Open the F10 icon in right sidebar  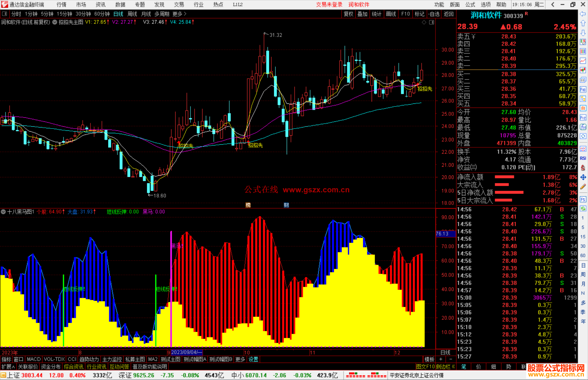click(583, 89)
